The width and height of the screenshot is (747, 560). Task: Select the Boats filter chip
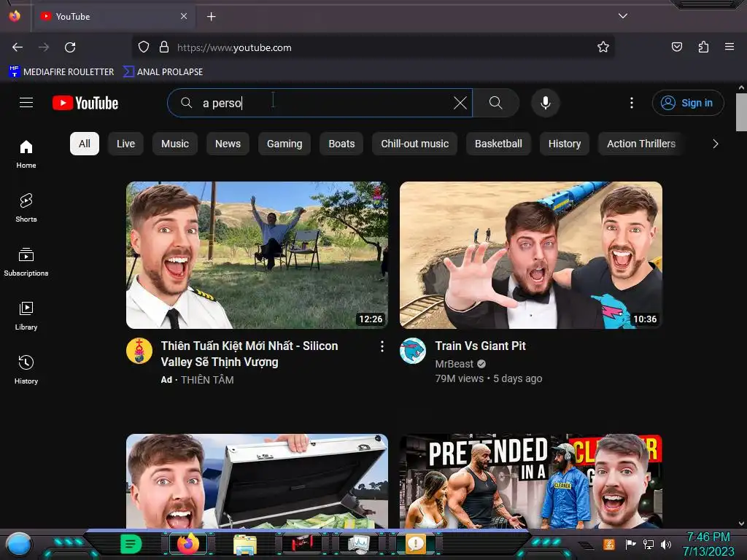(341, 144)
